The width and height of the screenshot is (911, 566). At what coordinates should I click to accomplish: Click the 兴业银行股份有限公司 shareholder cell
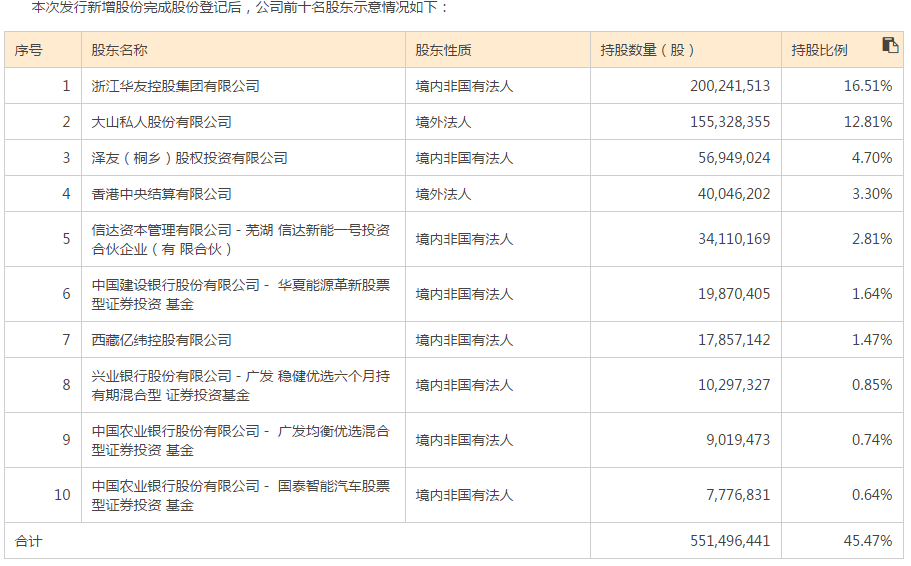tap(241, 385)
